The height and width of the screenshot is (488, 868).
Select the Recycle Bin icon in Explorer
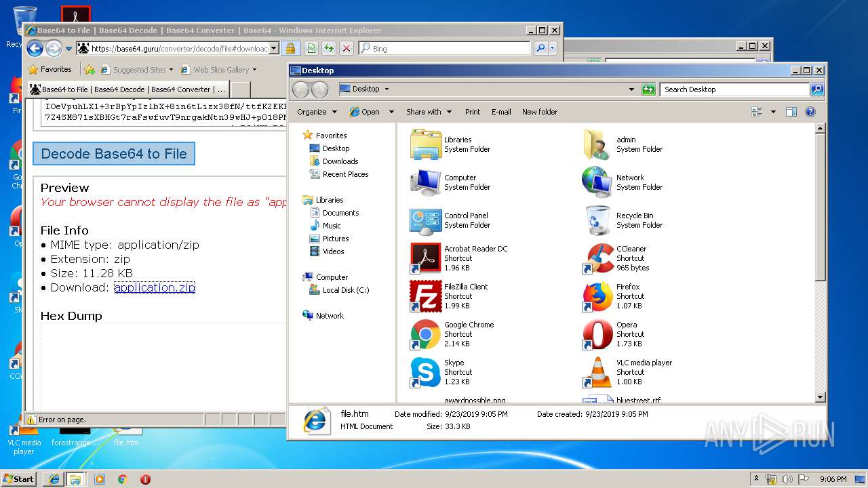(x=597, y=220)
